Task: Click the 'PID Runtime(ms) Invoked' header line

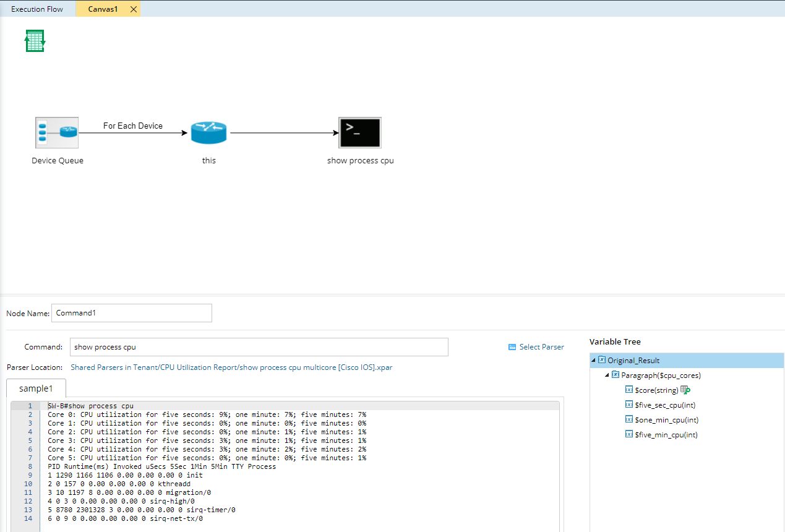Action: (162, 466)
